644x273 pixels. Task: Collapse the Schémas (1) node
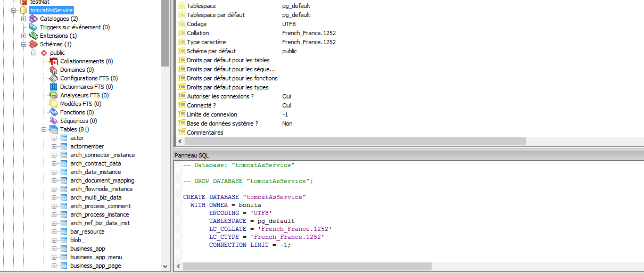pos(24,44)
